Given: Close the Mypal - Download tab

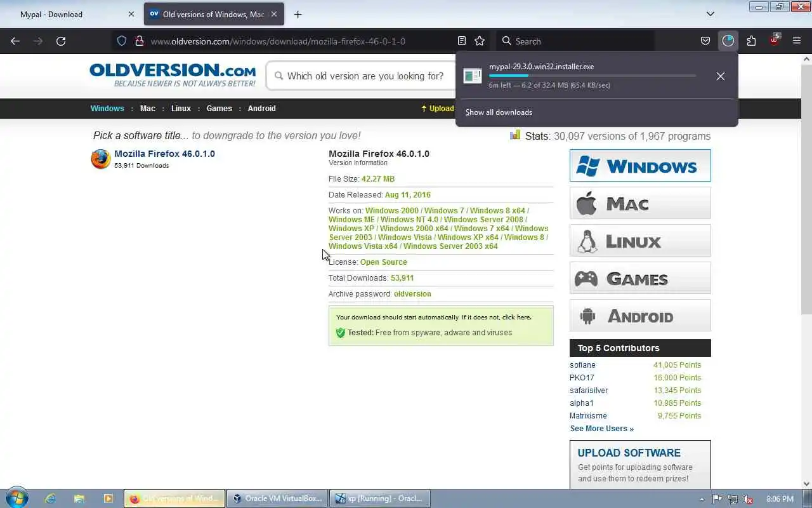Looking at the screenshot, I should click(131, 14).
